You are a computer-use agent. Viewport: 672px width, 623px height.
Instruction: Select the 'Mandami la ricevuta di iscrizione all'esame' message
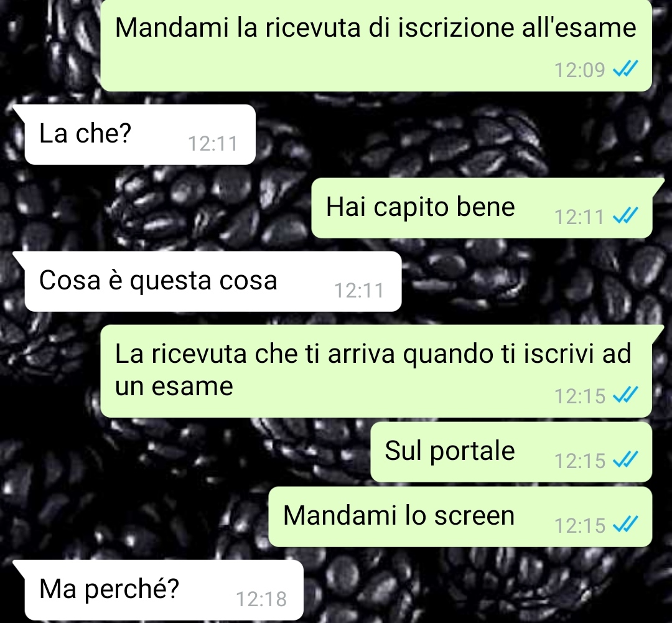coord(376,45)
